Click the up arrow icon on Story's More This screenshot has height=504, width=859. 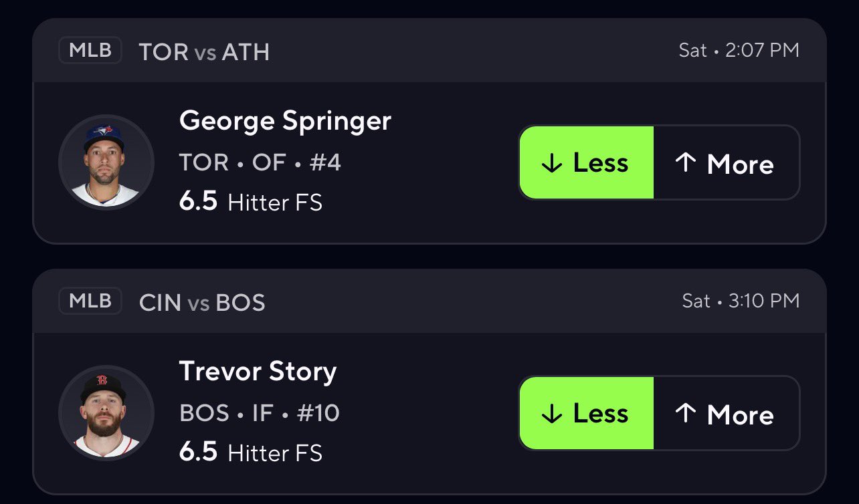click(x=686, y=414)
